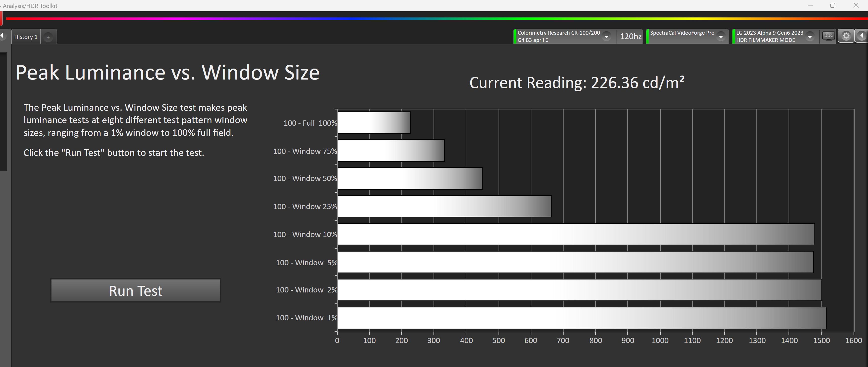Image resolution: width=868 pixels, height=367 pixels.
Task: Minimize the HDR Toolkit window
Action: coord(810,5)
